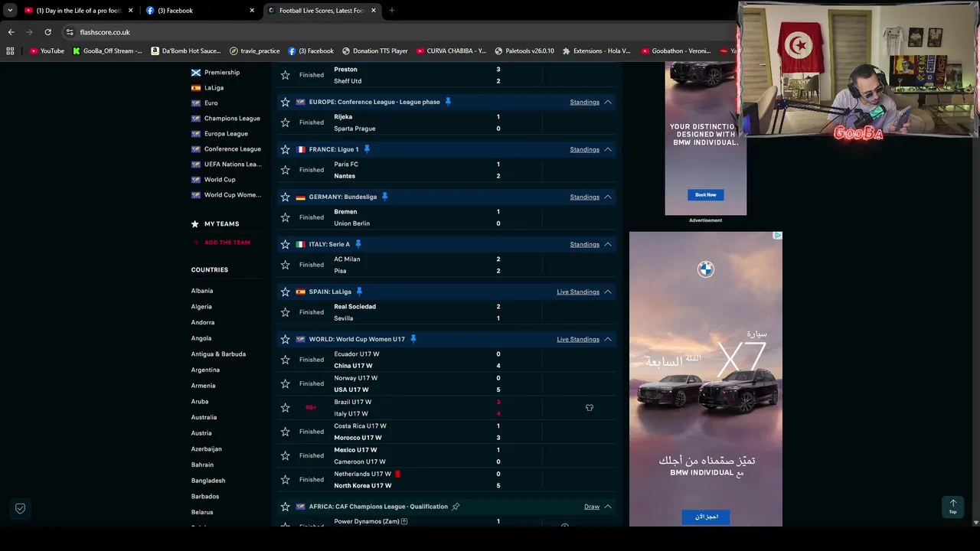Open Europa League in pinned leagues
Screen dimensions: 980x551
click(x=226, y=134)
